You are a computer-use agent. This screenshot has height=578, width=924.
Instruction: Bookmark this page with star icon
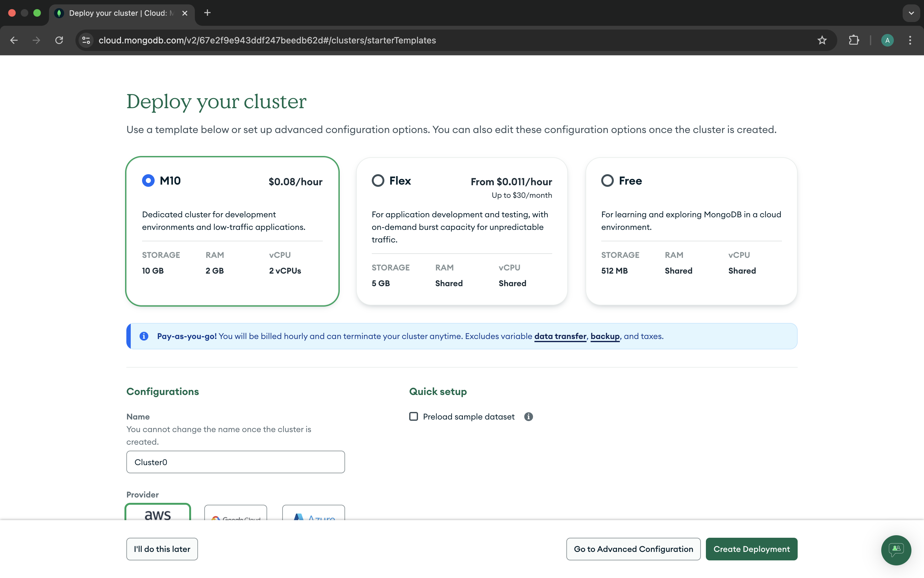tap(822, 40)
